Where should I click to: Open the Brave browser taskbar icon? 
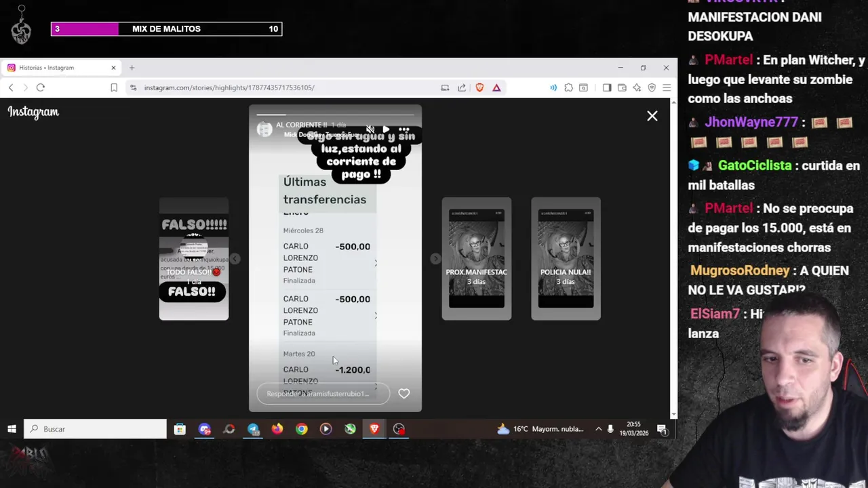(x=374, y=429)
